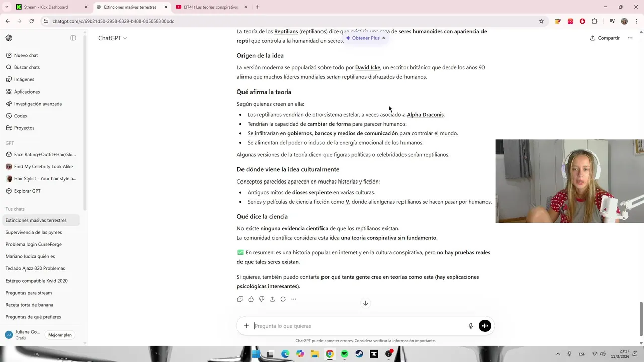The height and width of the screenshot is (362, 644).
Task: Collapse the sidebar panel
Action: (73, 38)
